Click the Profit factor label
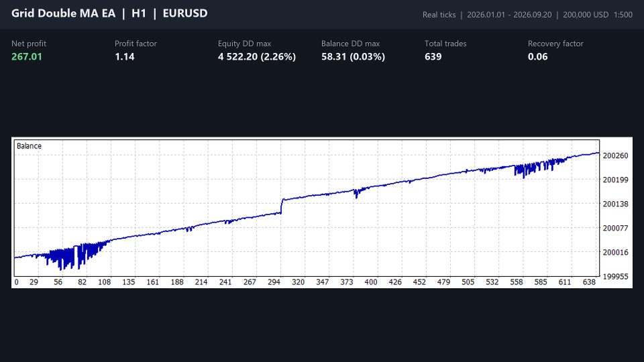644x362 pixels. point(136,44)
